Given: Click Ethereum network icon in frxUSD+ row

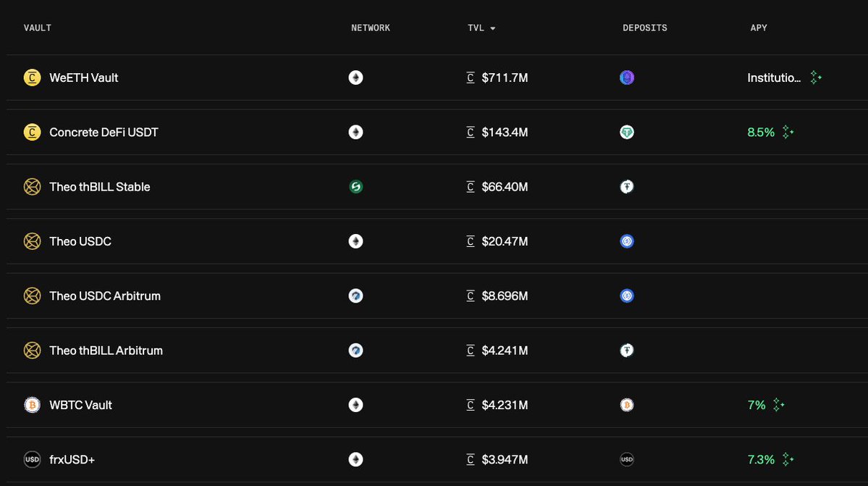Looking at the screenshot, I should point(356,459).
